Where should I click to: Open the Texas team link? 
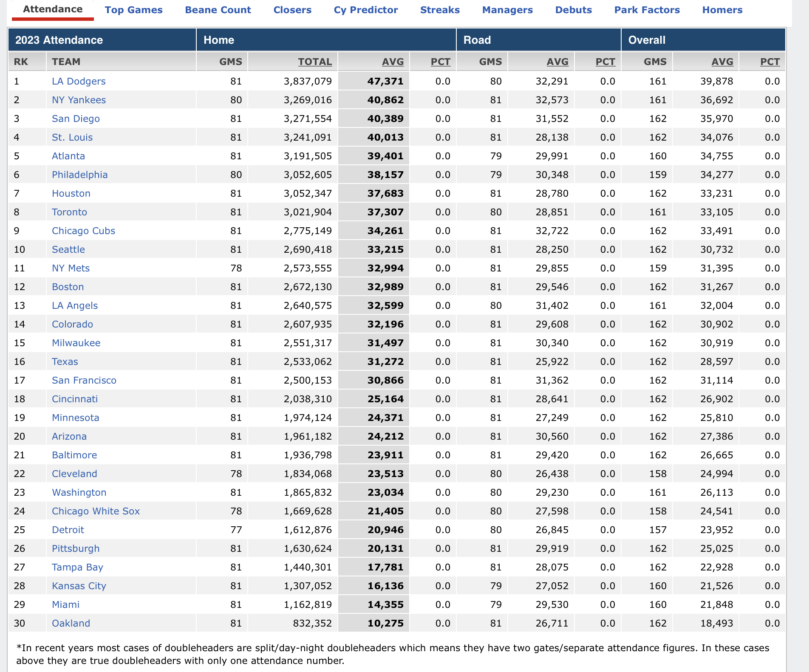(x=65, y=361)
